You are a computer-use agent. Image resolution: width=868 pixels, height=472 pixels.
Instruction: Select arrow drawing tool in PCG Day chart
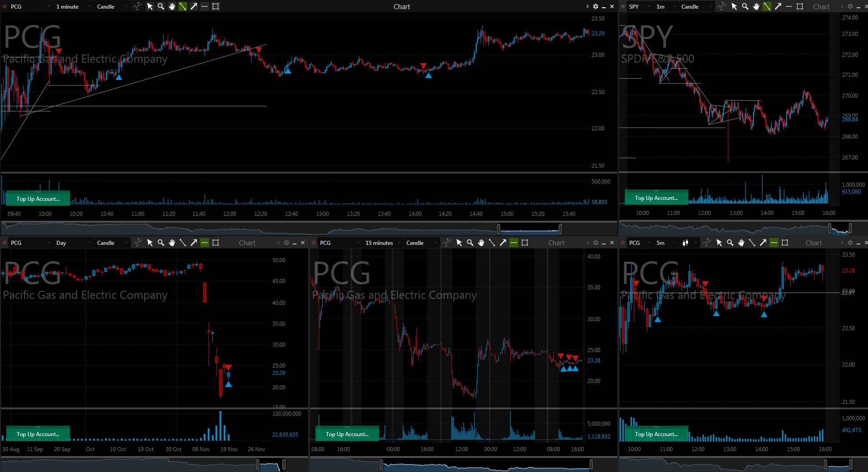194,243
